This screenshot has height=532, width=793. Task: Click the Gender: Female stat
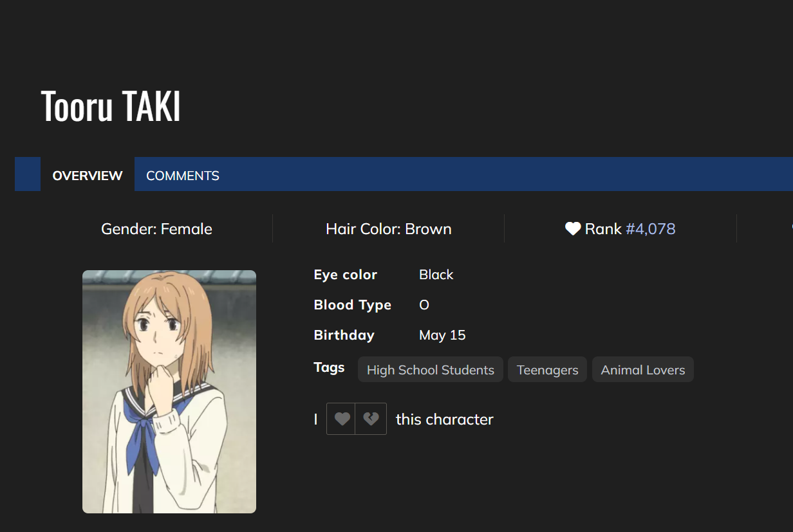pos(156,229)
